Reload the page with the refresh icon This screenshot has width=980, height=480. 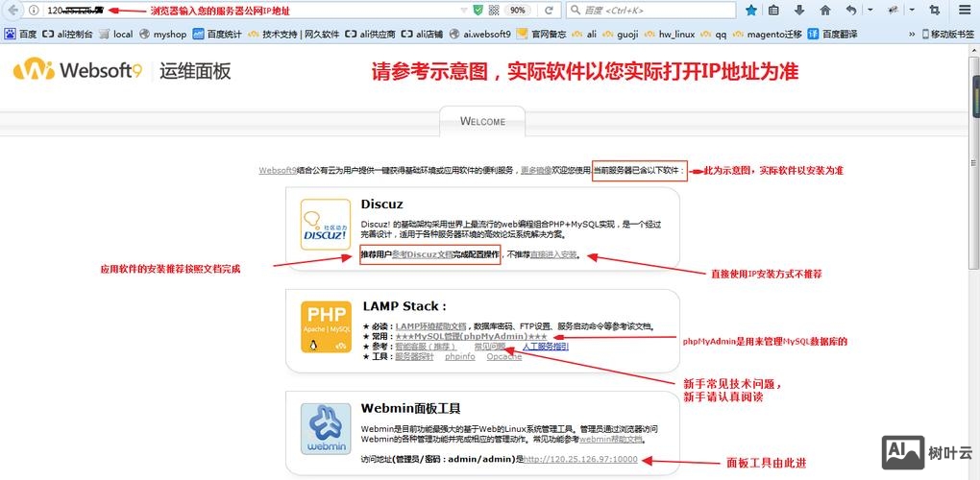click(x=549, y=11)
